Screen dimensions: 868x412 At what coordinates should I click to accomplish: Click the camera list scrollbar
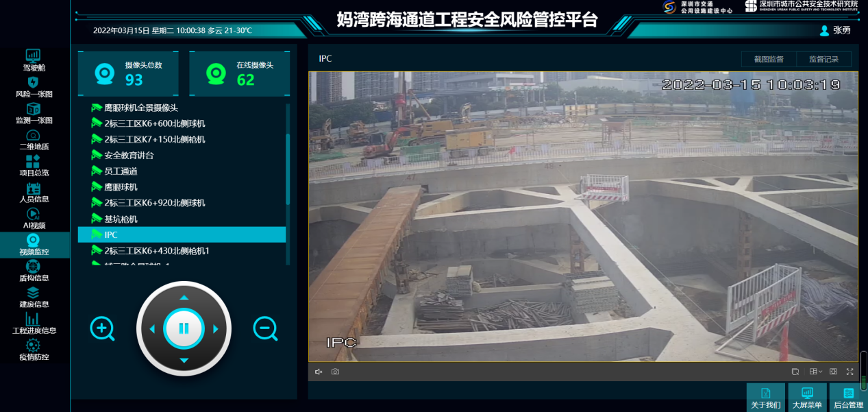point(288,168)
